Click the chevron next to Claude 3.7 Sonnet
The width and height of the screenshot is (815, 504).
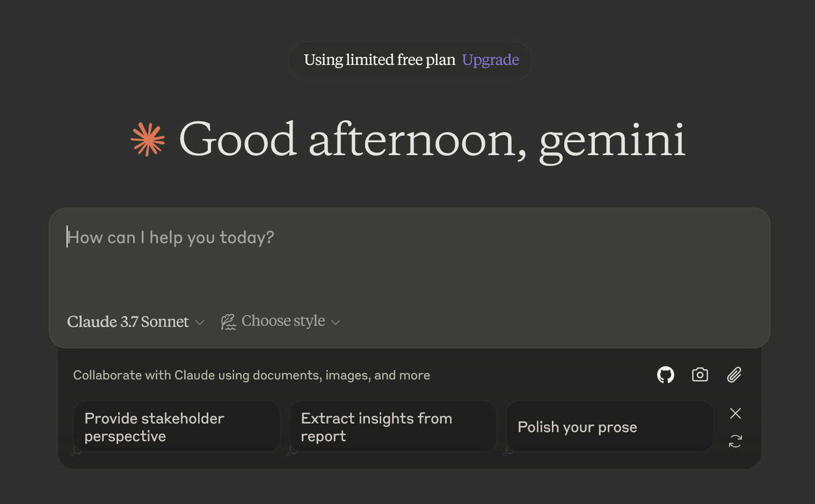200,323
